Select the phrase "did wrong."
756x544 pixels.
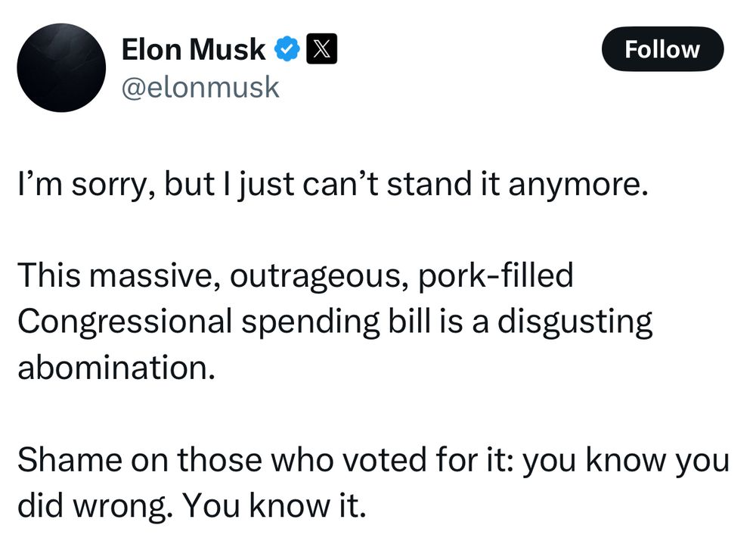coord(95,507)
